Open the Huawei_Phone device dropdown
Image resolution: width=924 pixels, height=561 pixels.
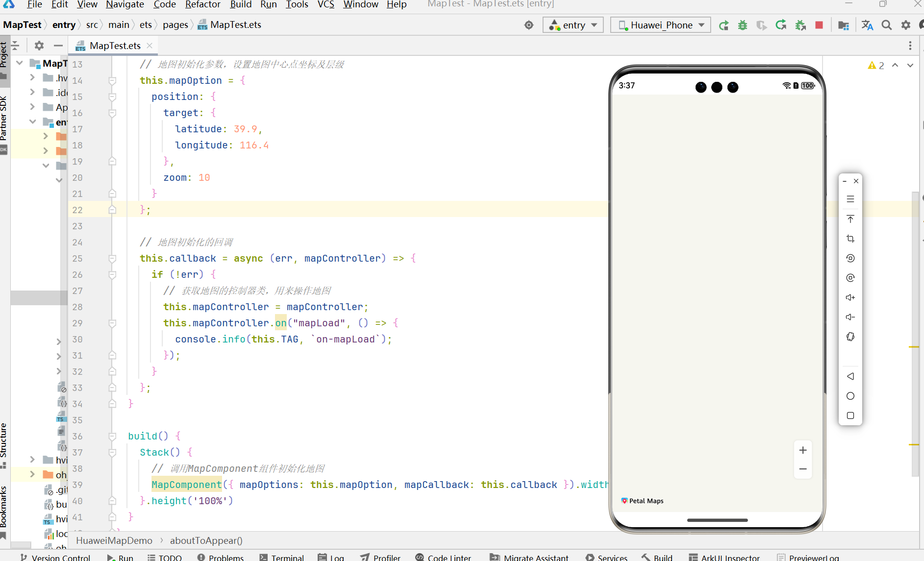660,25
